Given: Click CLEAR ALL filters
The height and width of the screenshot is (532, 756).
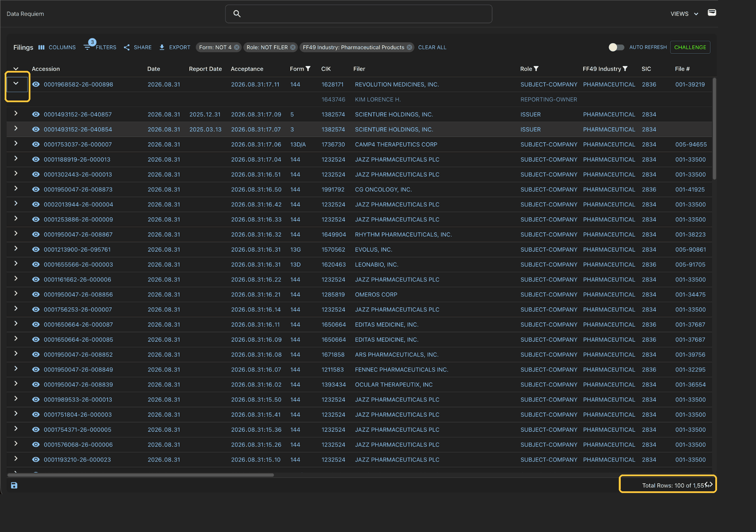Looking at the screenshot, I should (x=432, y=47).
